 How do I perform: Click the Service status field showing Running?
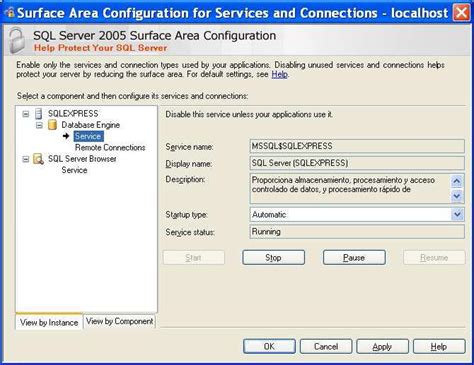(x=357, y=232)
